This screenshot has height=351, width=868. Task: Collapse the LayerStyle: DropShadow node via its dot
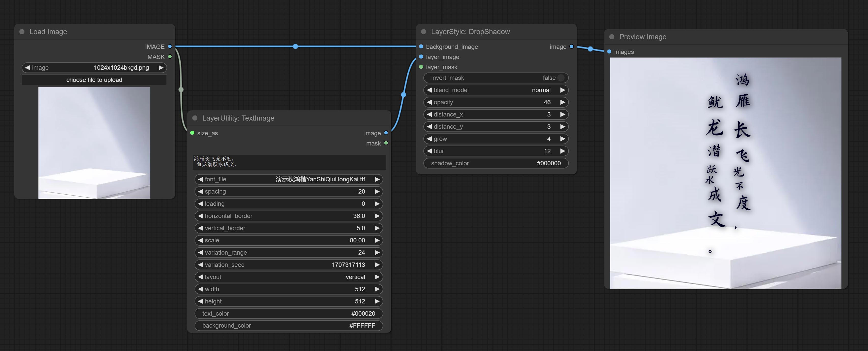[x=424, y=32]
